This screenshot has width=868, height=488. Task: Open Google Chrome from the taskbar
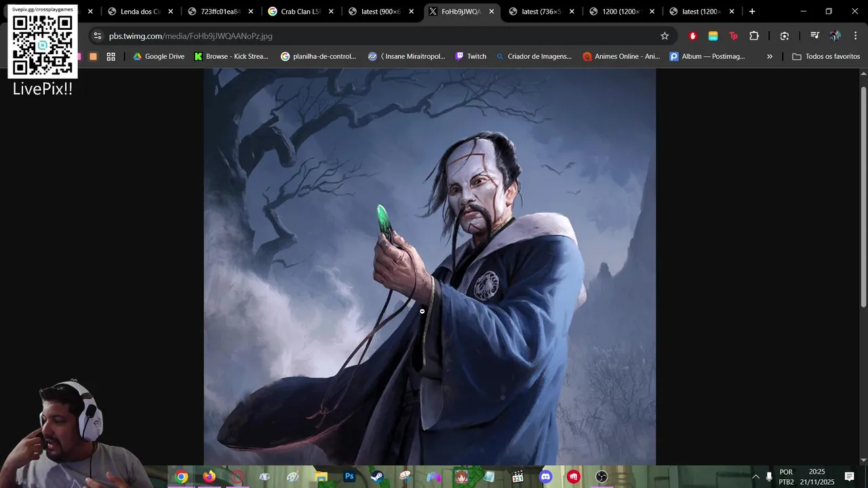coord(182,477)
